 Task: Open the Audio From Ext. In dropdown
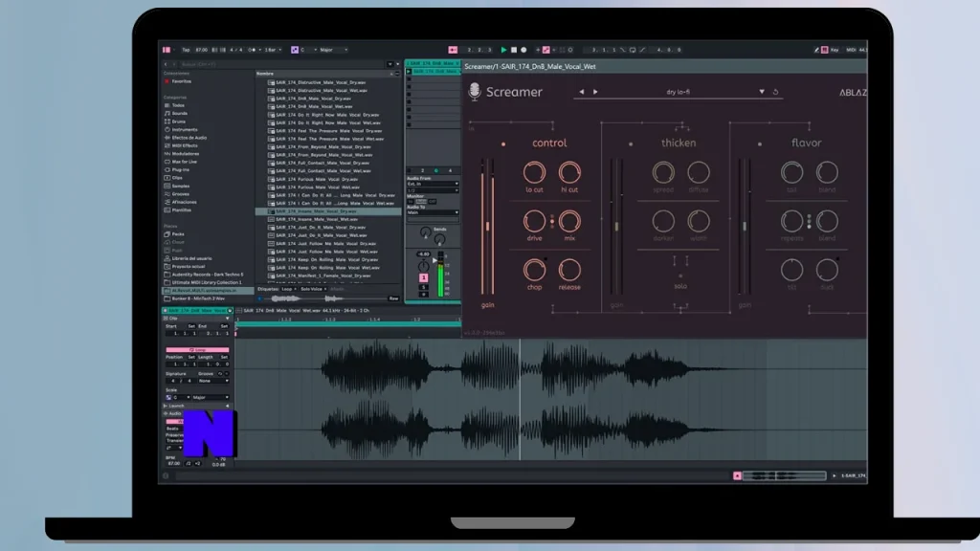click(x=433, y=185)
